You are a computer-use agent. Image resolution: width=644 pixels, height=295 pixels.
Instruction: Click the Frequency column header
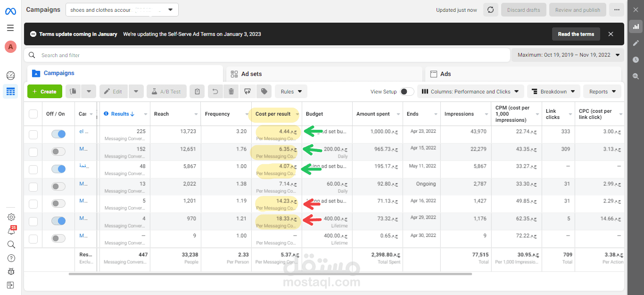(217, 114)
